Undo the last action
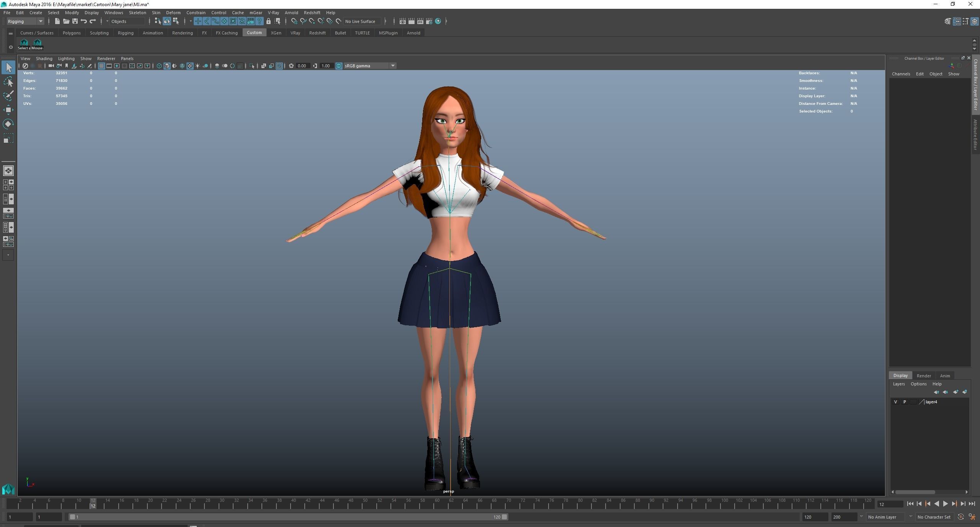980x527 pixels. 84,21
